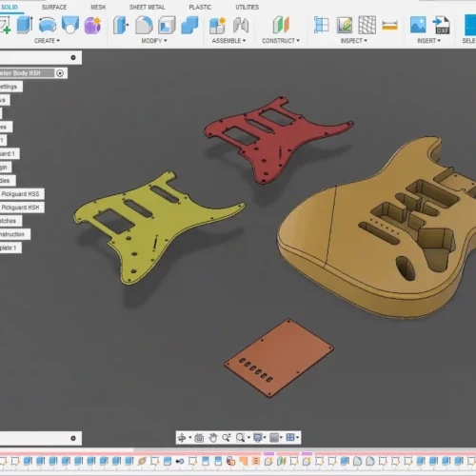Viewport: 476px width, 476px height.
Task: Activate the root Body HSH component radio button
Action: tap(60, 73)
